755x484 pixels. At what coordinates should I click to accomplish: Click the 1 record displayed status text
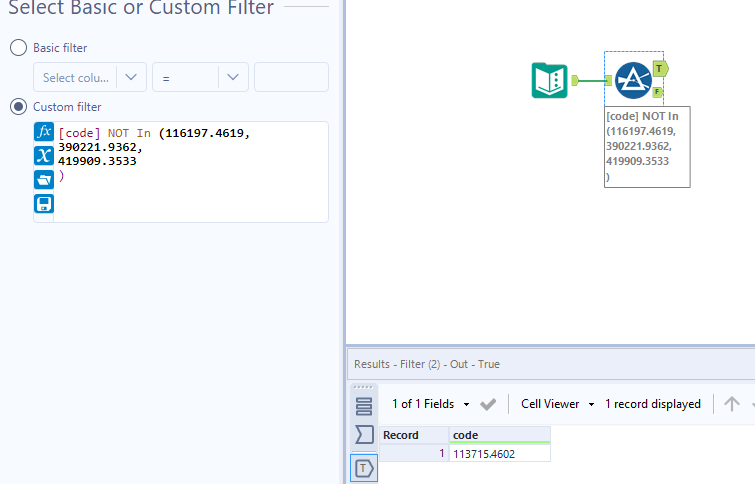652,404
